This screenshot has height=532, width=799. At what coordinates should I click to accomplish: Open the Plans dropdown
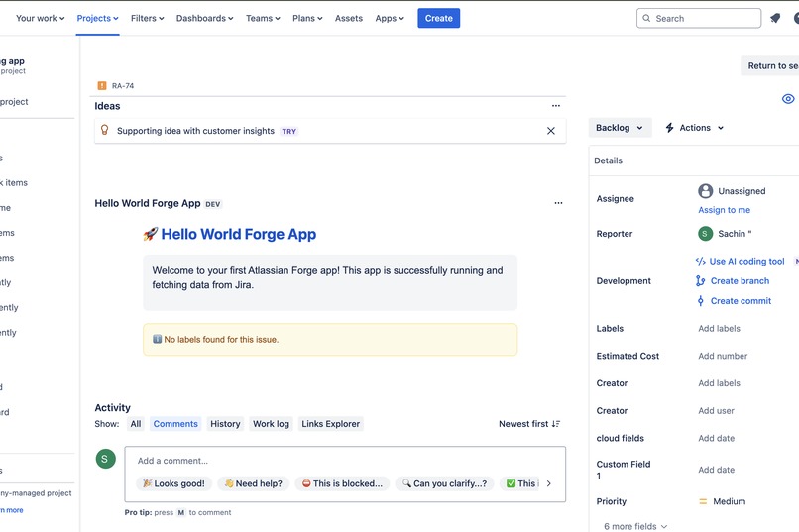click(x=307, y=18)
